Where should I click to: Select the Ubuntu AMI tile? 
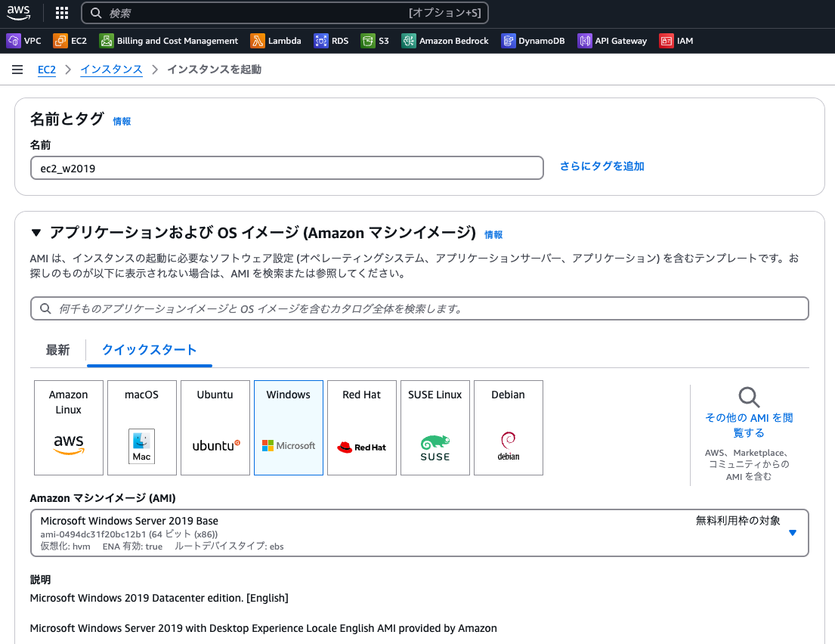tap(215, 428)
